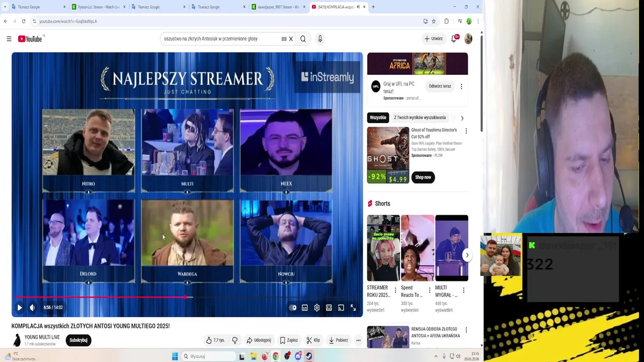
Task: Open the UFL Africa banner ad
Action: (417, 63)
